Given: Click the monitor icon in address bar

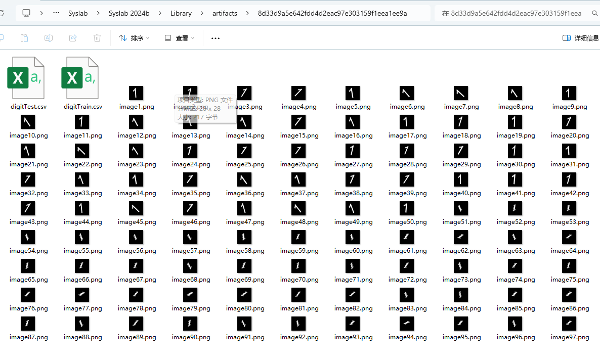Looking at the screenshot, I should (26, 13).
